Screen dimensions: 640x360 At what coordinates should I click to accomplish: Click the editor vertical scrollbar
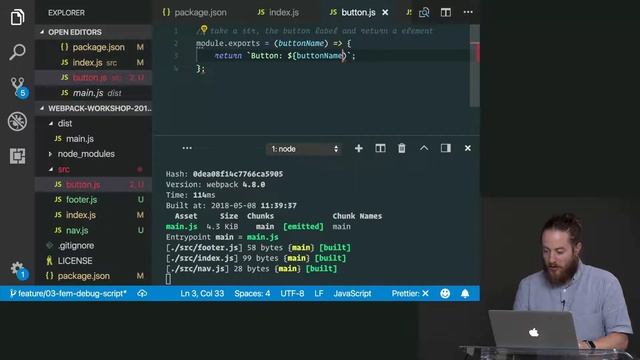click(x=475, y=65)
